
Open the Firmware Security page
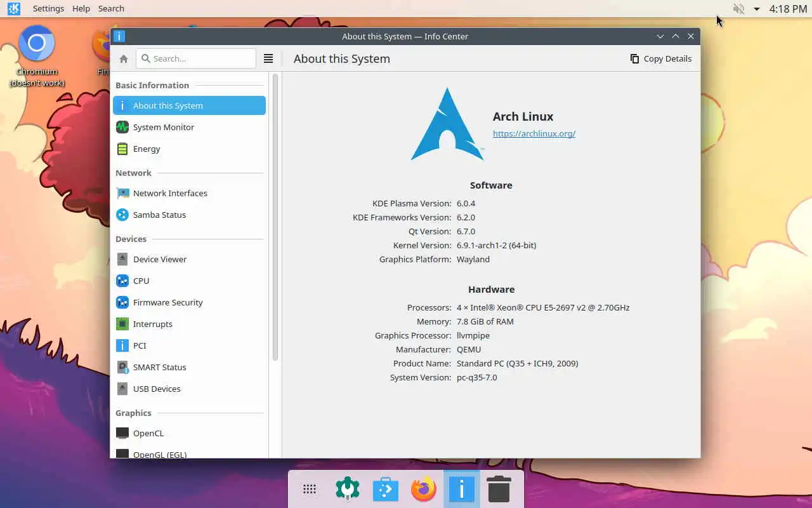pyautogui.click(x=189, y=302)
